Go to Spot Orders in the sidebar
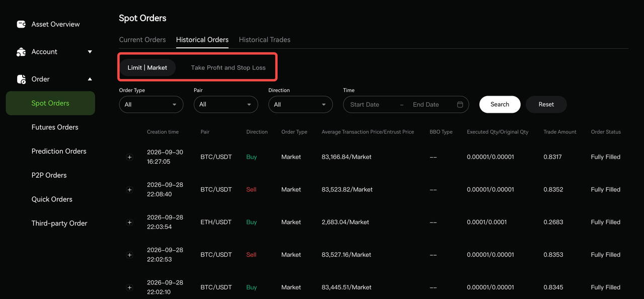Image resolution: width=644 pixels, height=299 pixels. coord(50,103)
